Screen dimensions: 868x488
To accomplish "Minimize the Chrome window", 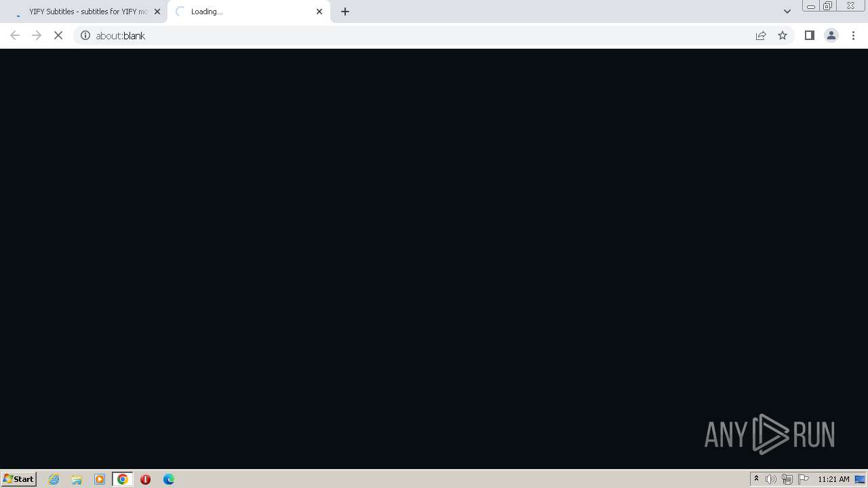I will tap(811, 6).
